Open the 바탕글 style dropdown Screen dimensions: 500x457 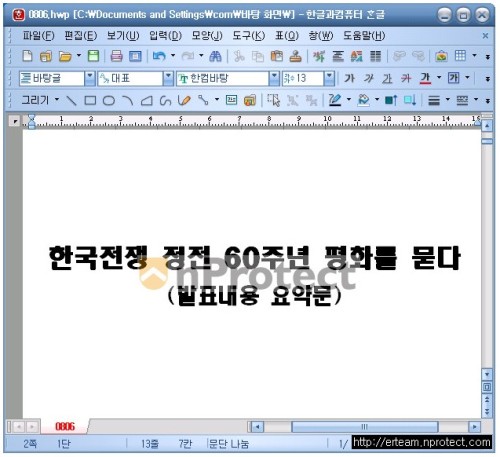[x=90, y=78]
